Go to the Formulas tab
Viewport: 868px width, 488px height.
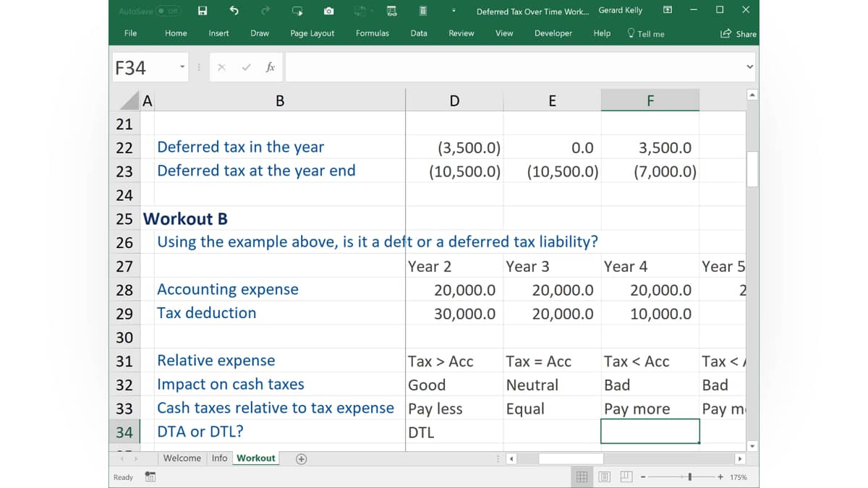point(373,33)
